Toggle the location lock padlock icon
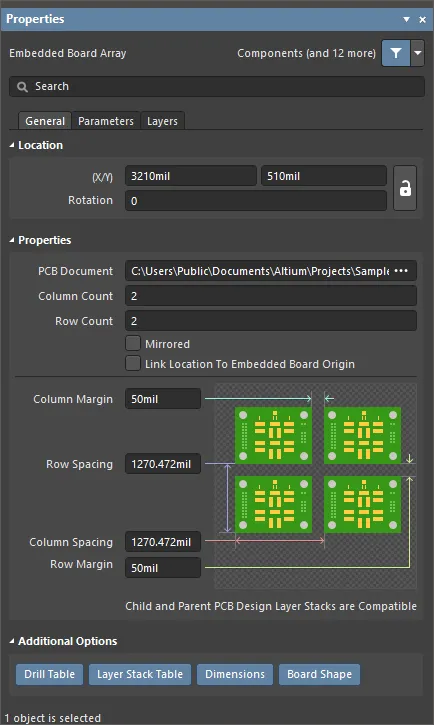 pyautogui.click(x=405, y=188)
